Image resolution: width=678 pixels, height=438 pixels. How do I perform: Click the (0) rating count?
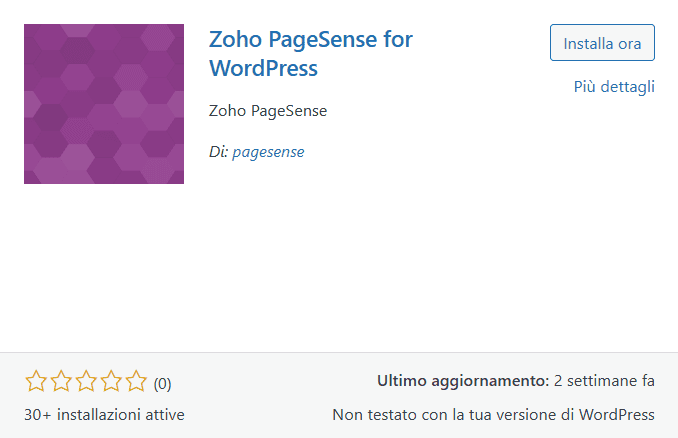(x=163, y=384)
